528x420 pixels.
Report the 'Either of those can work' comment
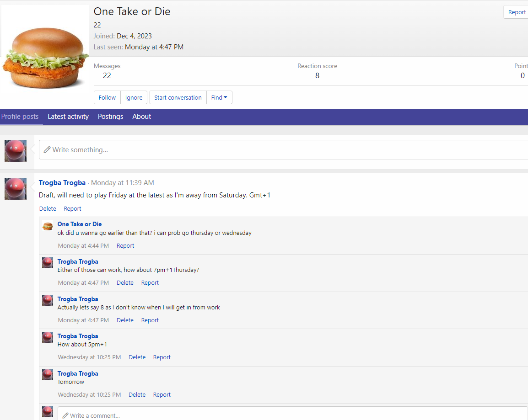(x=150, y=283)
